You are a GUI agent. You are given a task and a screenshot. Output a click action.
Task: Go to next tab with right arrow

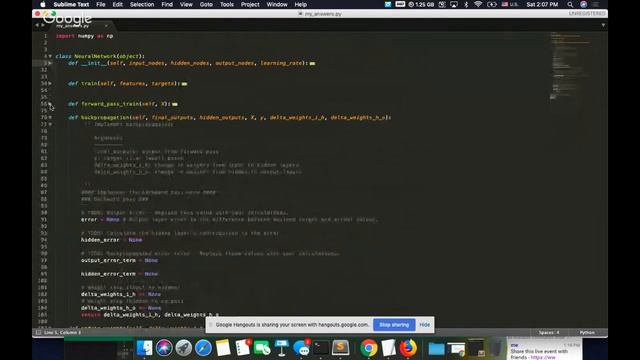tap(42, 25)
